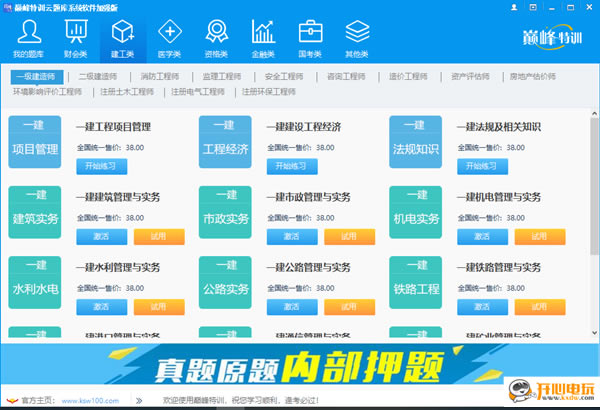
Task: Try out 一建铁路管理与实务
Action: click(540, 307)
